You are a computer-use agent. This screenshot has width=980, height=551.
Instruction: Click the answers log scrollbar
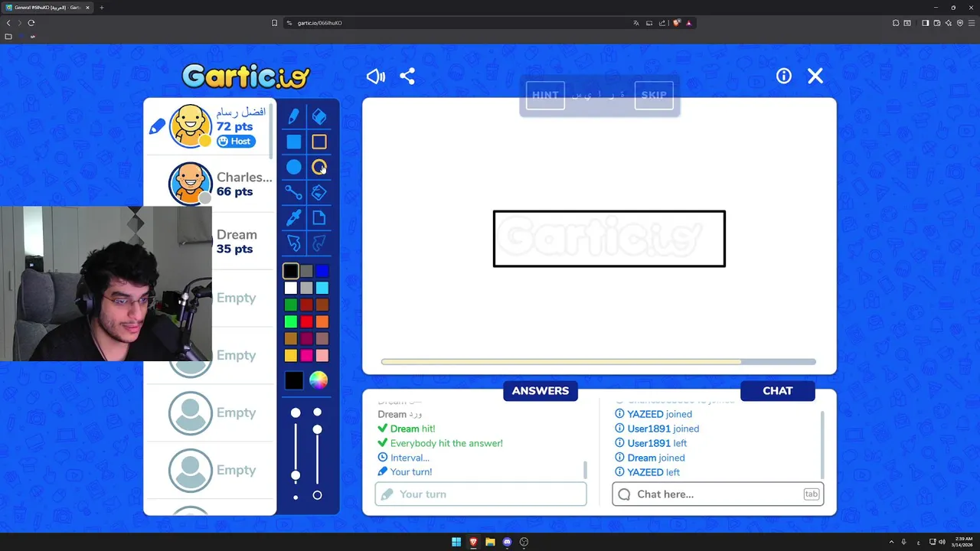pos(586,470)
